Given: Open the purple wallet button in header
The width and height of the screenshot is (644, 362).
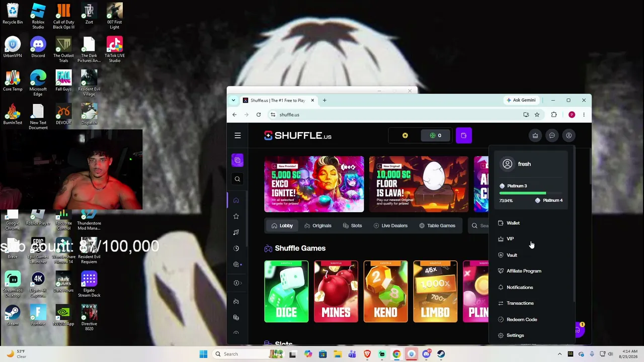Looking at the screenshot, I should coord(464,135).
